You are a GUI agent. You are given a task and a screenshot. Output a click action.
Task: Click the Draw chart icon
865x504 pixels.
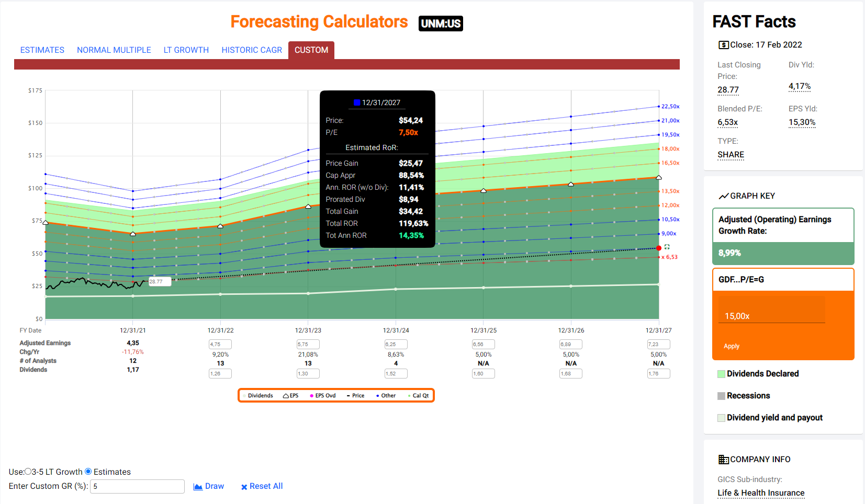click(198, 487)
